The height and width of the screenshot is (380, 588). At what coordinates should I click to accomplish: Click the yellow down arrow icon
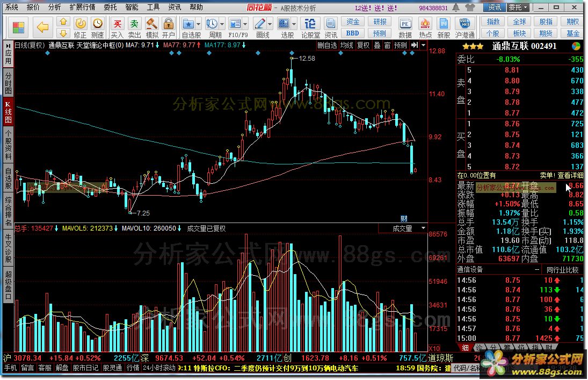click(63, 33)
